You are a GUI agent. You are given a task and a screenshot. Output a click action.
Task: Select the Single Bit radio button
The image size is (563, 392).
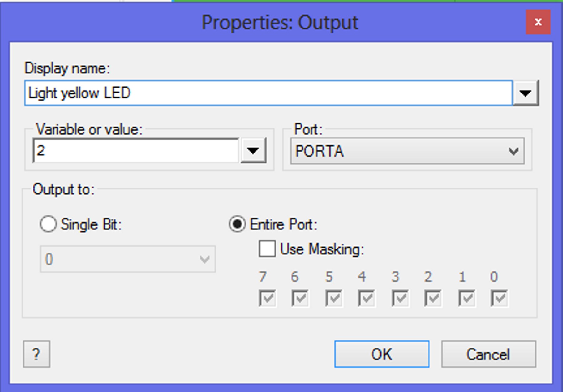pos(48,224)
